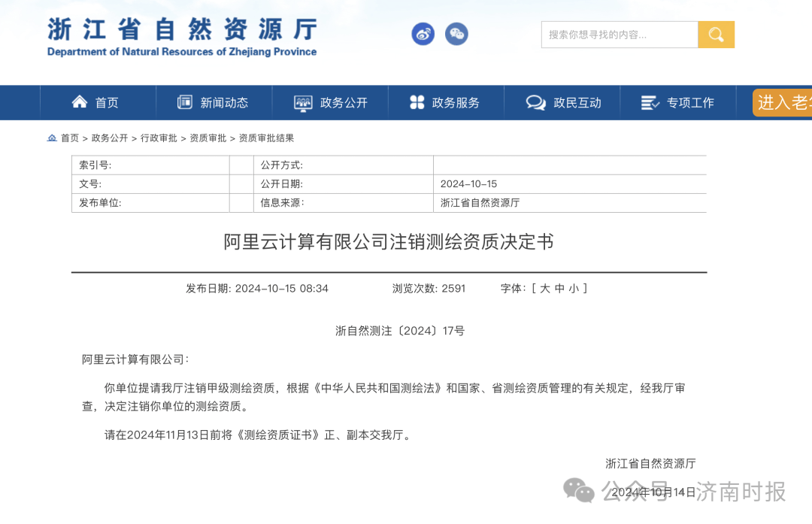The image size is (812, 524).
Task: Click the chat bubble icon beside 政民互动
Action: 536,103
